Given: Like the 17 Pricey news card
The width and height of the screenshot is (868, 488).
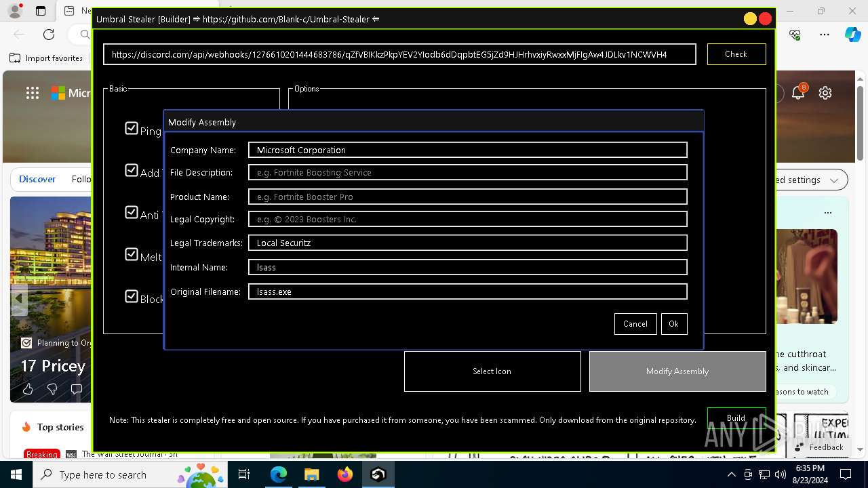Looking at the screenshot, I should [28, 389].
